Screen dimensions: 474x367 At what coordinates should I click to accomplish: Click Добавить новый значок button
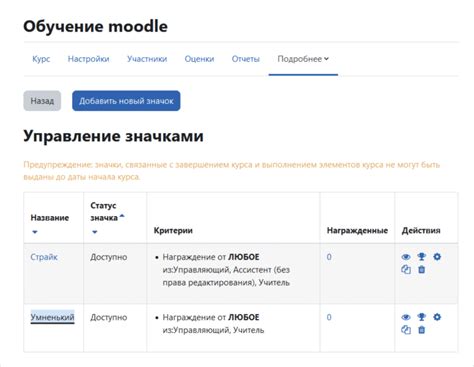point(126,101)
